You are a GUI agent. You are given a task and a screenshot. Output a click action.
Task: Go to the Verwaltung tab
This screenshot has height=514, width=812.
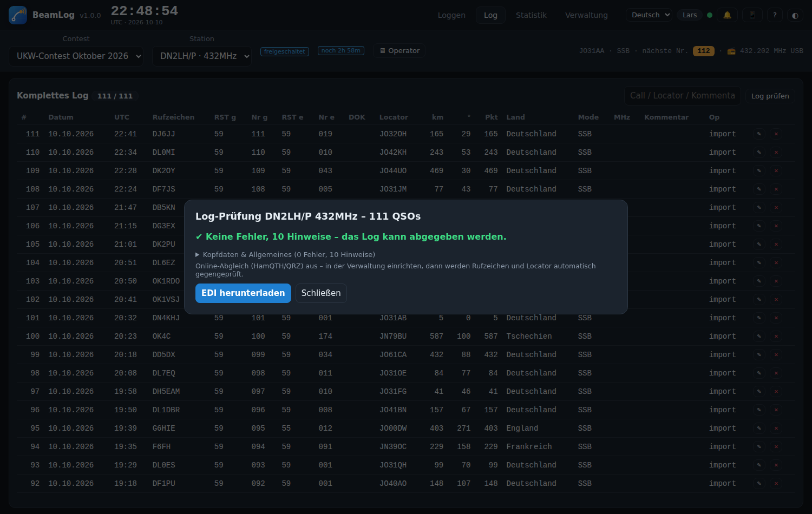click(586, 15)
